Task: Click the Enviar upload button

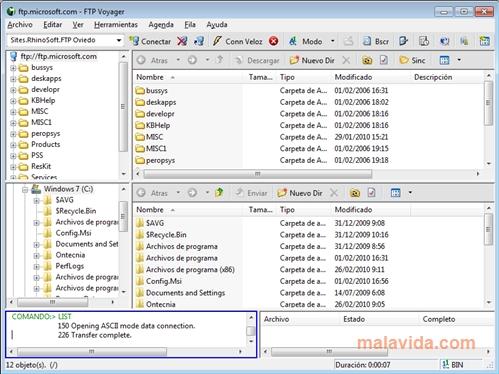Action: (x=251, y=193)
